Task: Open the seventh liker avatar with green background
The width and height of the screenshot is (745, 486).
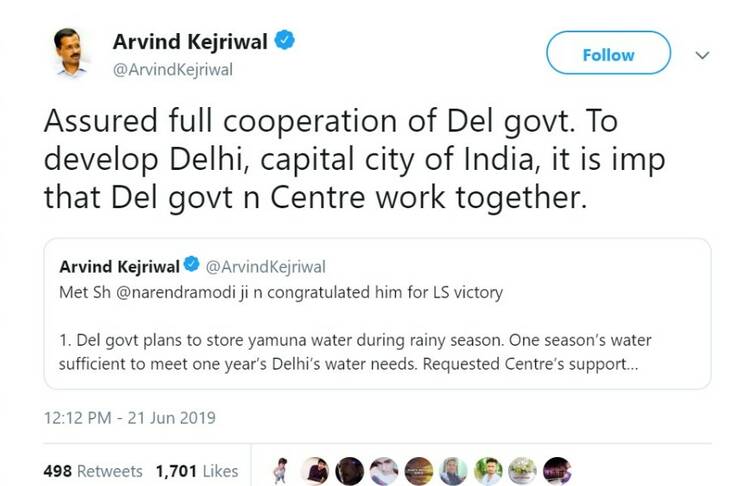Action: click(x=487, y=470)
